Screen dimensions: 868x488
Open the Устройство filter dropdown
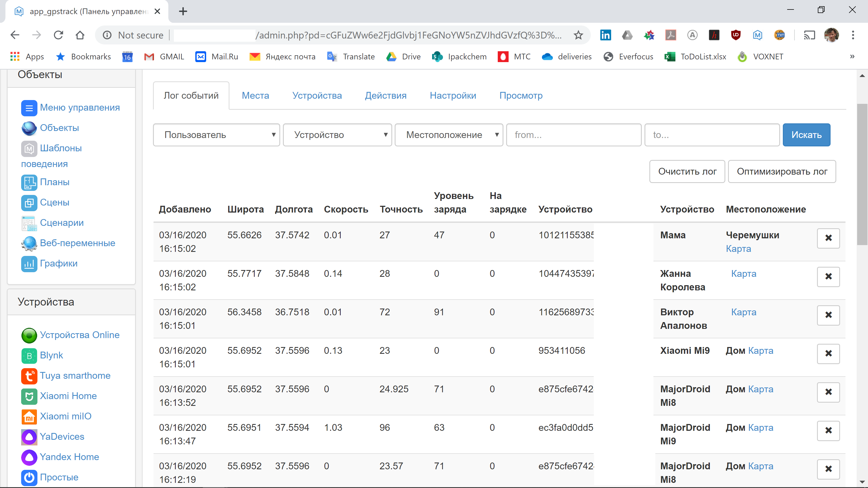[337, 135]
